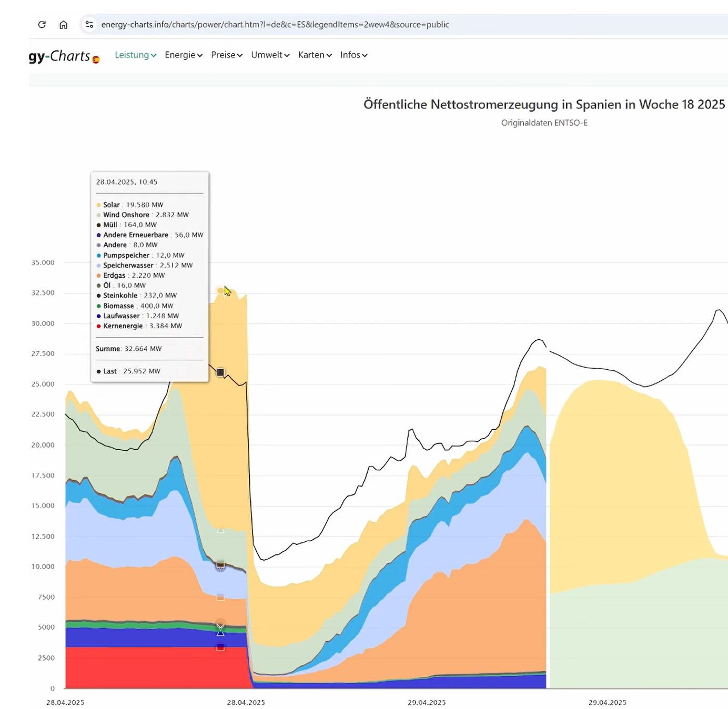
Task: Click the red Kernenergie square marker
Action: point(220,647)
